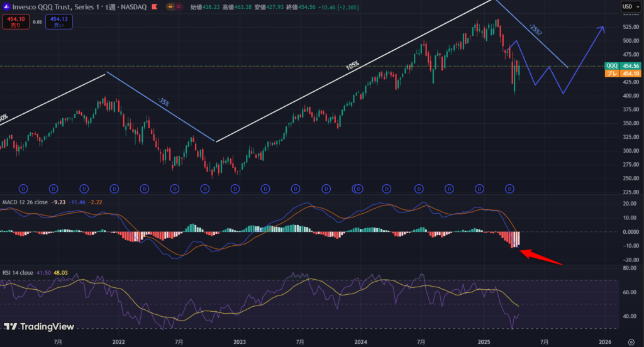Viewport: 644px width, 347px height.
Task: Click the -35% trend line label
Action: 164,101
